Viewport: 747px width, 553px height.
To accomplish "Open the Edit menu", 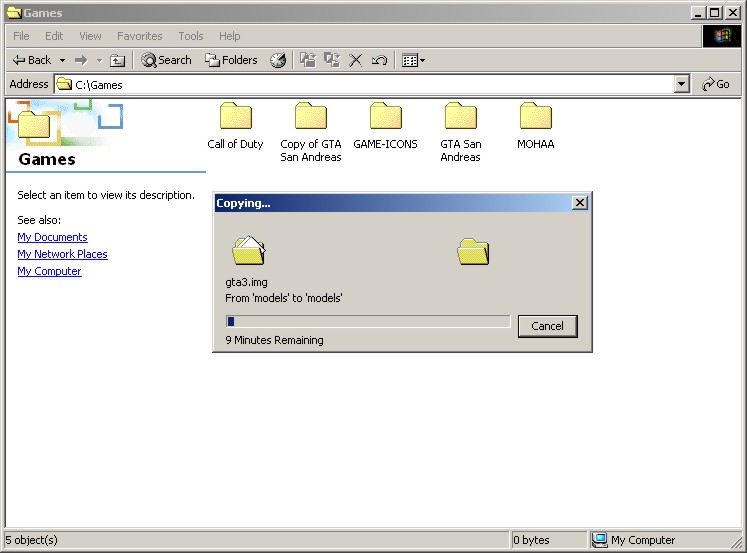I will tap(54, 36).
